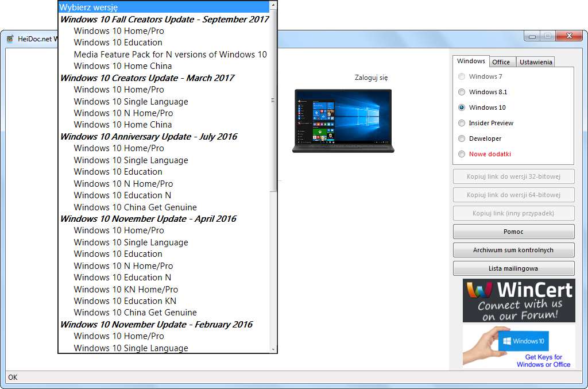Click the Get Keys for Windows or Office ad
The height and width of the screenshot is (389, 588).
tap(519, 346)
